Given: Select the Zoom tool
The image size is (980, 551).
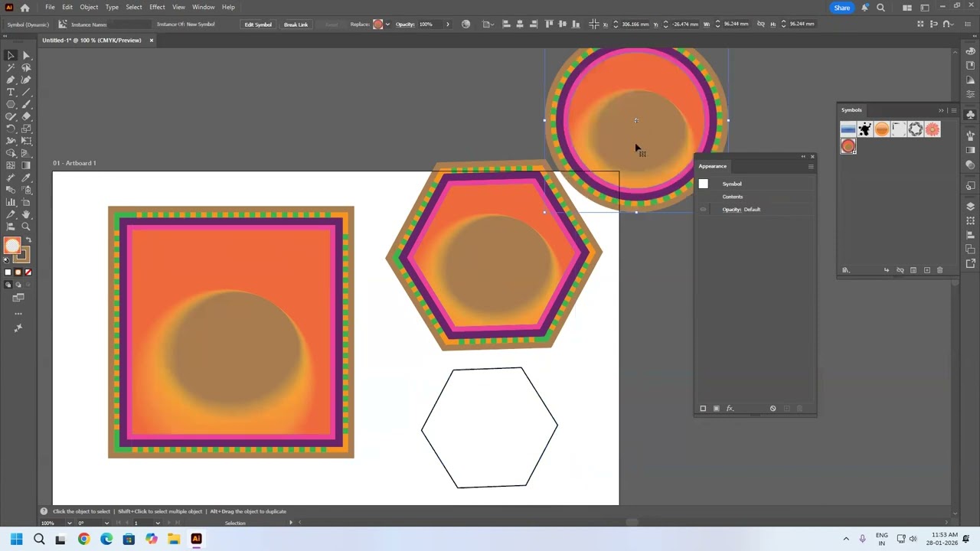Looking at the screenshot, I should click(x=26, y=227).
